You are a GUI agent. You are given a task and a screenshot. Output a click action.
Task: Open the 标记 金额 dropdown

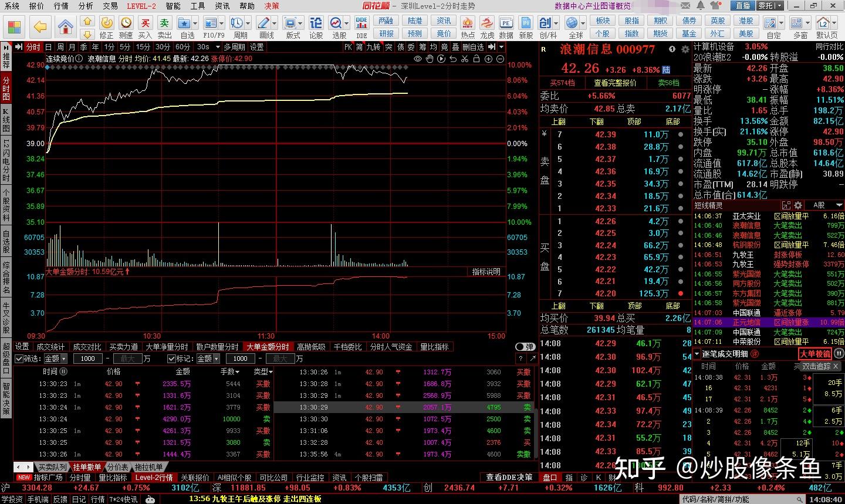coord(208,358)
